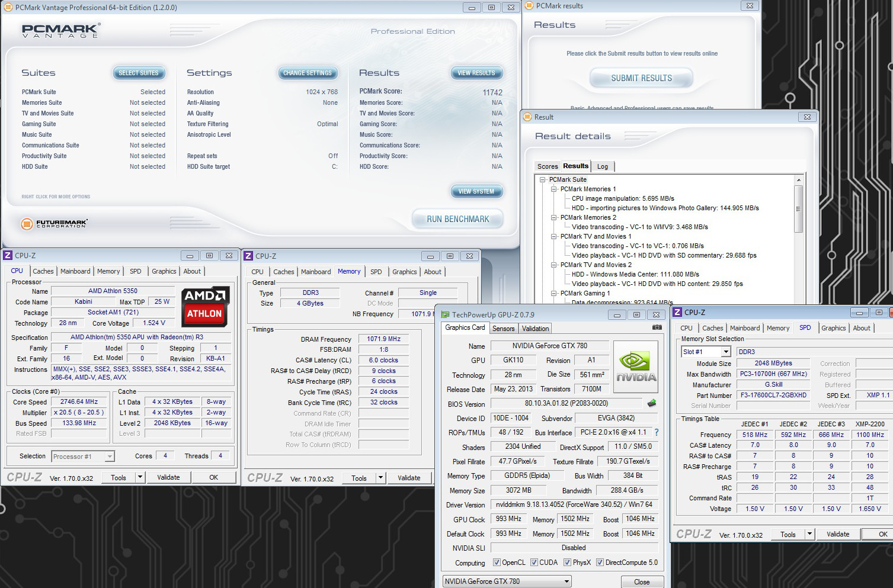Click Validate in CPU-Z SPD window

[x=838, y=534]
